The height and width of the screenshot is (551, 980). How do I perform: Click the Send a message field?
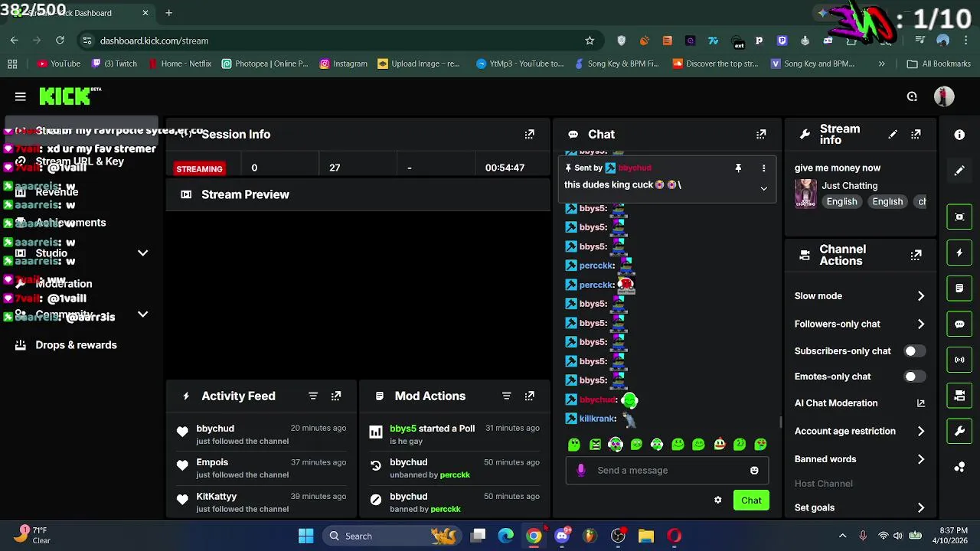coord(667,471)
